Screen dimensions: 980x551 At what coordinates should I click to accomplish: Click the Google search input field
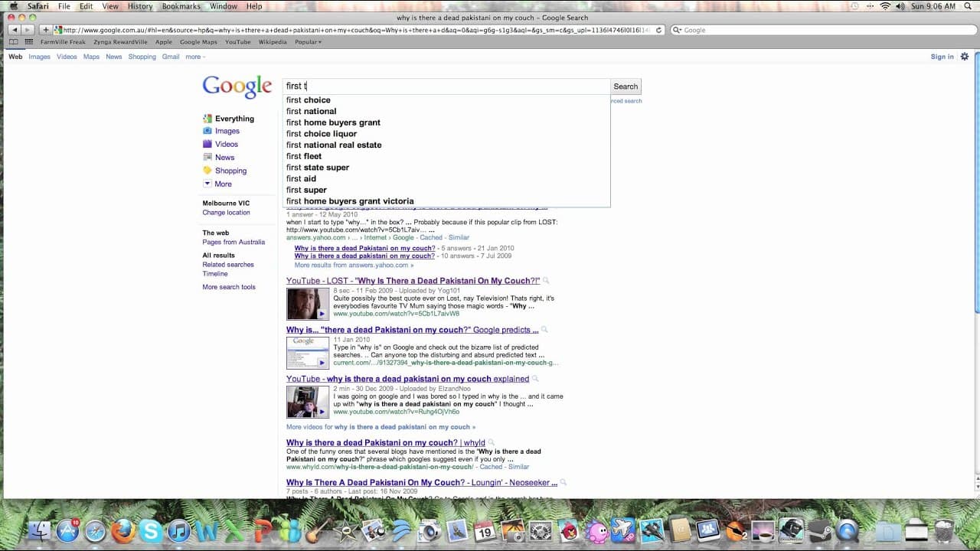446,86
